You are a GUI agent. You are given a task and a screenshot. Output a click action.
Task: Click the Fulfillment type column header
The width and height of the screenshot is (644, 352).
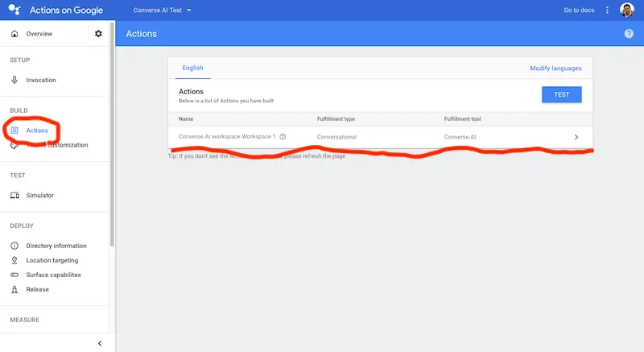pos(336,119)
